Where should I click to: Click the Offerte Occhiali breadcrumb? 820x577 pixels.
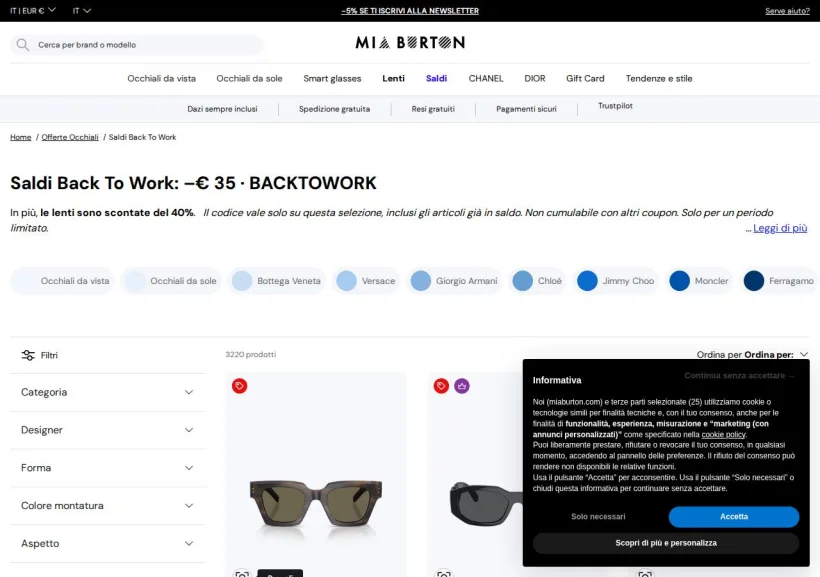coord(70,137)
